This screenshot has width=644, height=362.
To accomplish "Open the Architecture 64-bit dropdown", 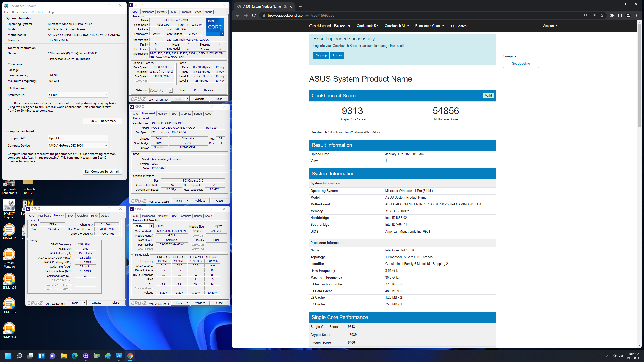I will (x=78, y=95).
